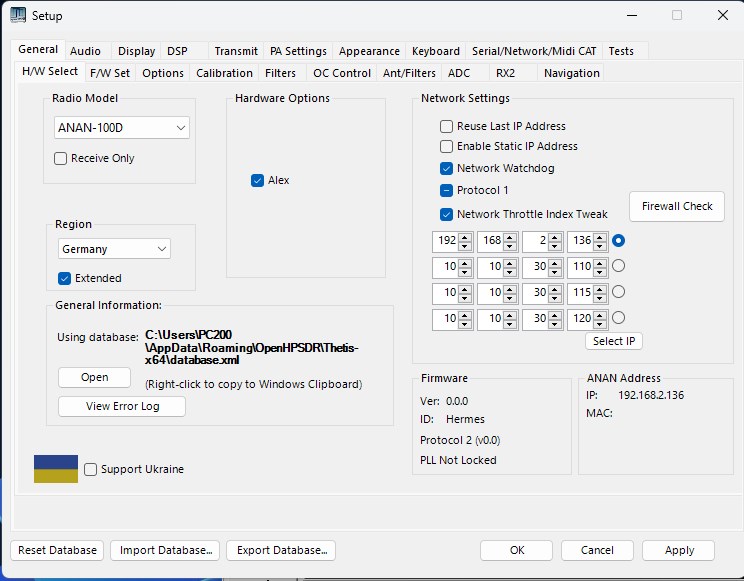Click the database path text
Image resolution: width=744 pixels, height=581 pixels.
[251, 347]
